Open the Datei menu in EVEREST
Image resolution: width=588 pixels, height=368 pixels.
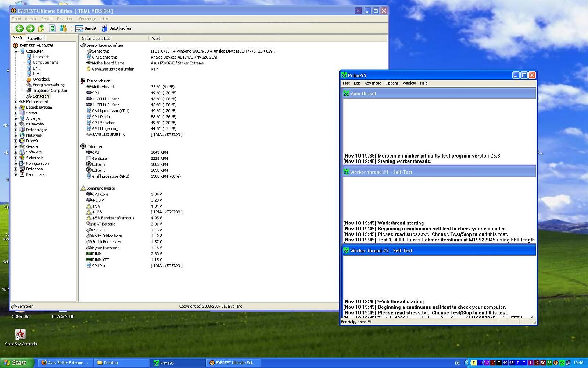[x=16, y=19]
